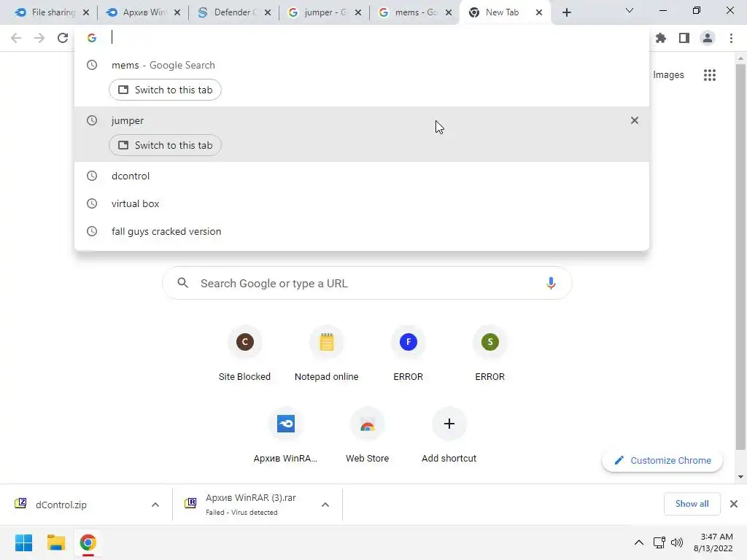Show hidden system tray icons
Image resolution: width=747 pixels, height=560 pixels.
(639, 542)
